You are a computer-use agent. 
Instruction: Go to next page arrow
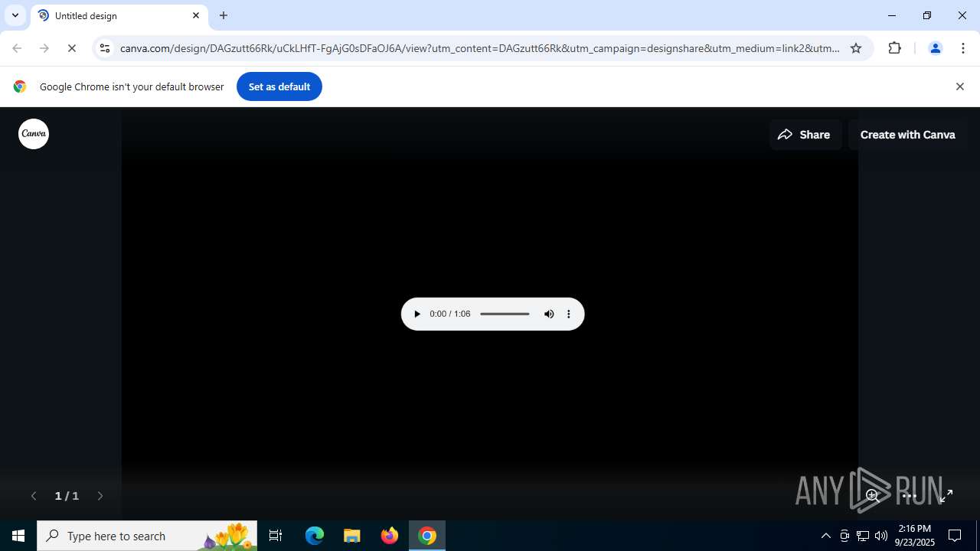click(100, 496)
